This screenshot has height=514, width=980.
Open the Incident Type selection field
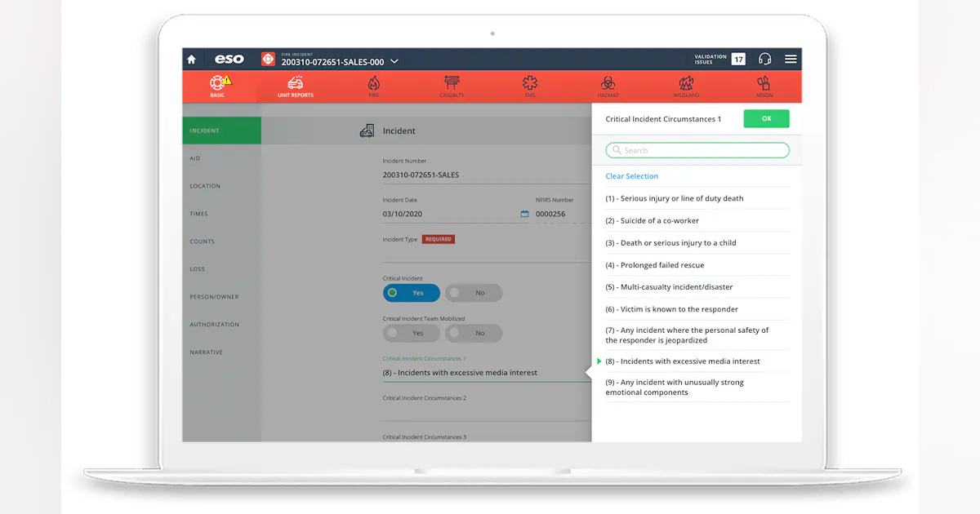(487, 253)
